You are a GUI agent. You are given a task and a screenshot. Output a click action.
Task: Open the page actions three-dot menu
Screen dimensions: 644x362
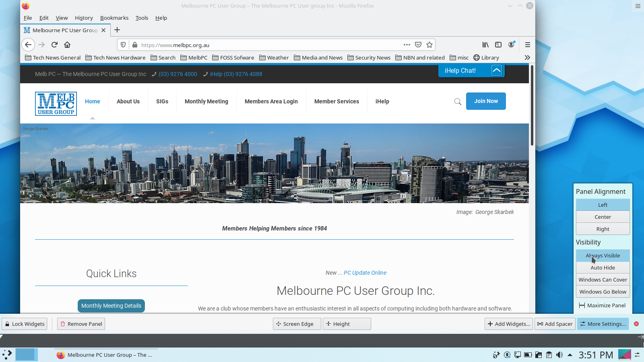[x=407, y=45]
